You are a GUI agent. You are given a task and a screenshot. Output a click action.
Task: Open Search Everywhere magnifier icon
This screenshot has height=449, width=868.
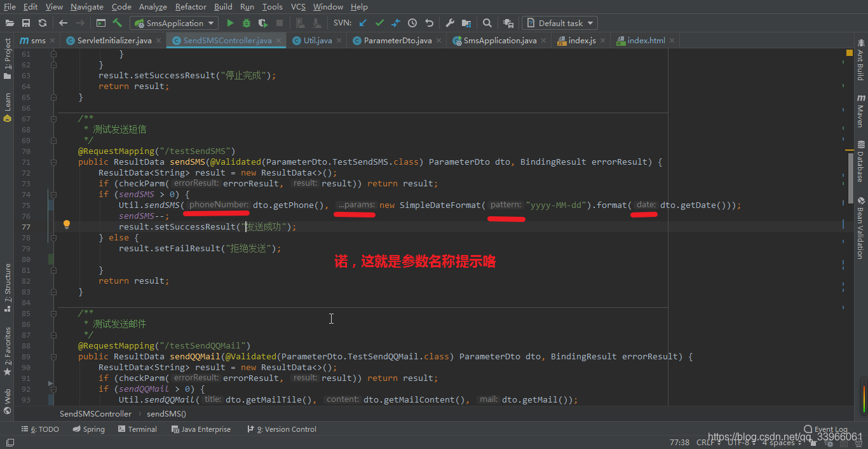[x=487, y=23]
